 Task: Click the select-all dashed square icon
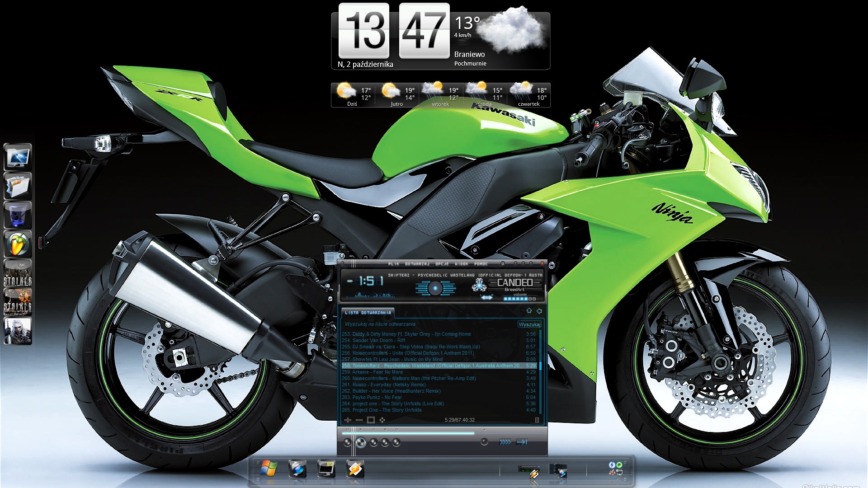(x=371, y=420)
